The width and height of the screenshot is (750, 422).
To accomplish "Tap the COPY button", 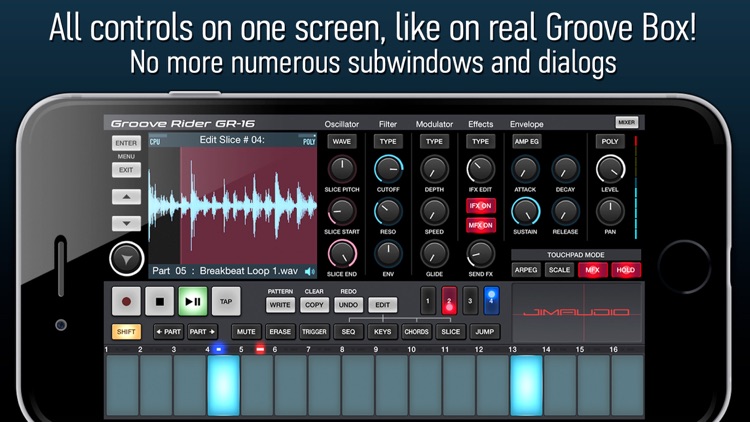I will [314, 305].
